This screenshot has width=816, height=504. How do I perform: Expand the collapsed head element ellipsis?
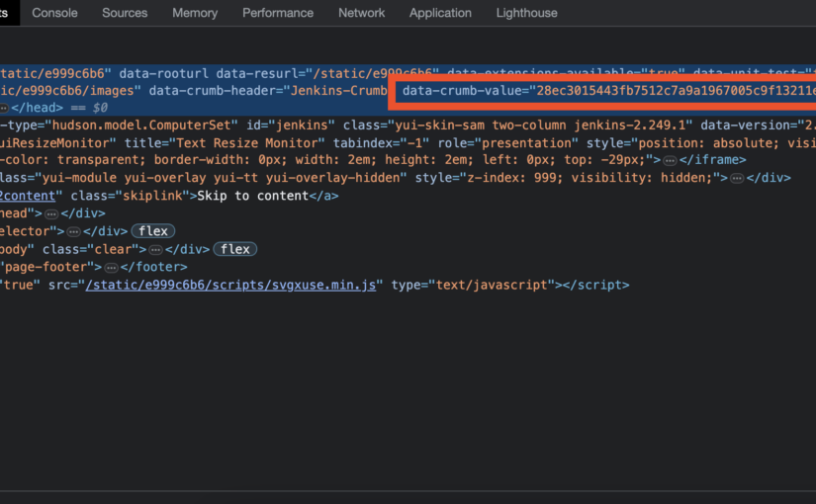(x=4, y=108)
